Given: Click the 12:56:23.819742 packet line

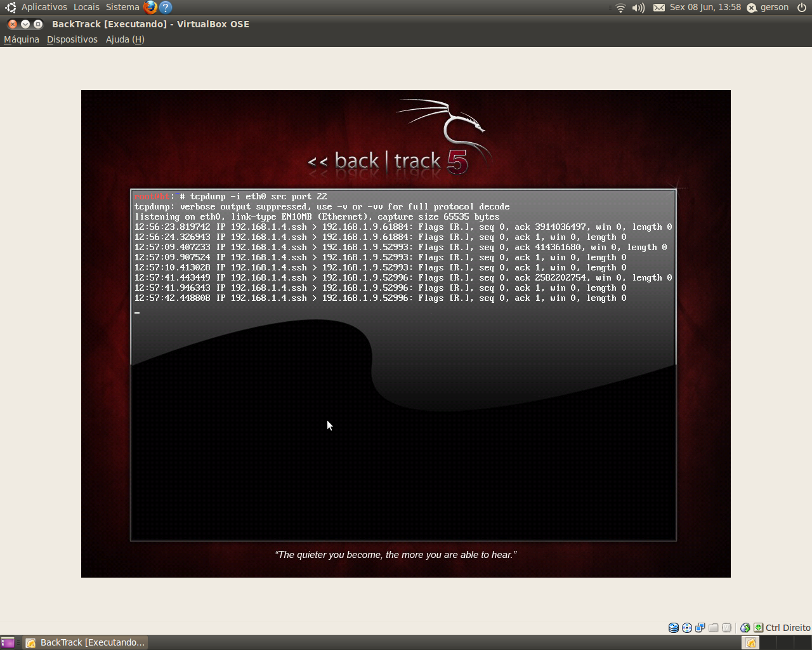Looking at the screenshot, I should (403, 227).
